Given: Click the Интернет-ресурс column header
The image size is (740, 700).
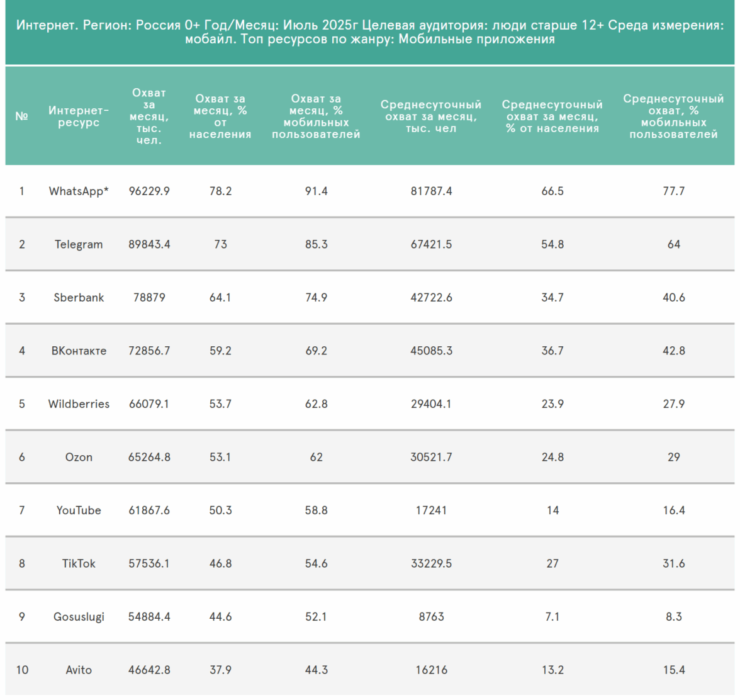Looking at the screenshot, I should (x=79, y=116).
